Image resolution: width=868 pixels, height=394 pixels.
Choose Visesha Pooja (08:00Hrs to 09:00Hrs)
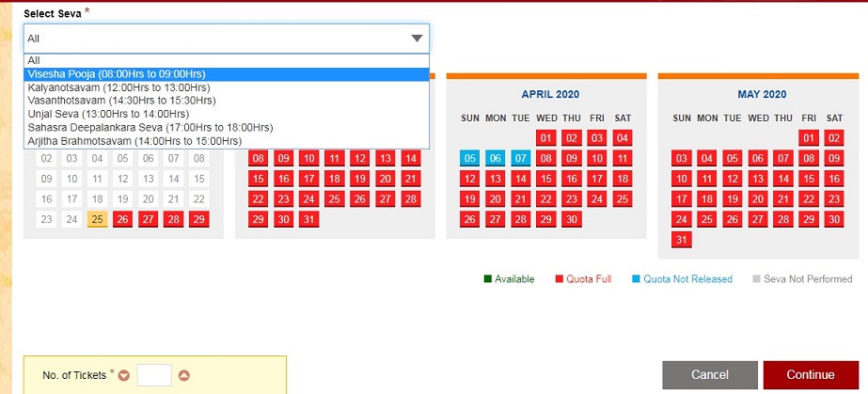(x=117, y=73)
